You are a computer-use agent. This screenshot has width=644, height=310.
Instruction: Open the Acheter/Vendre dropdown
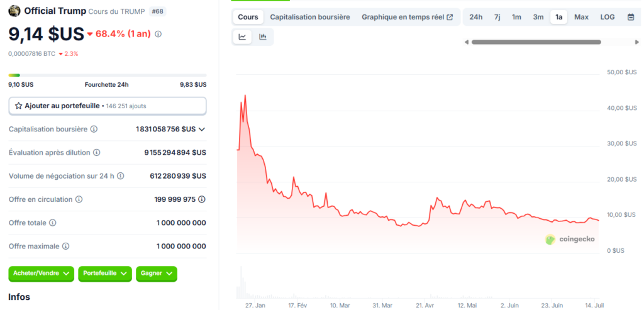pyautogui.click(x=42, y=274)
